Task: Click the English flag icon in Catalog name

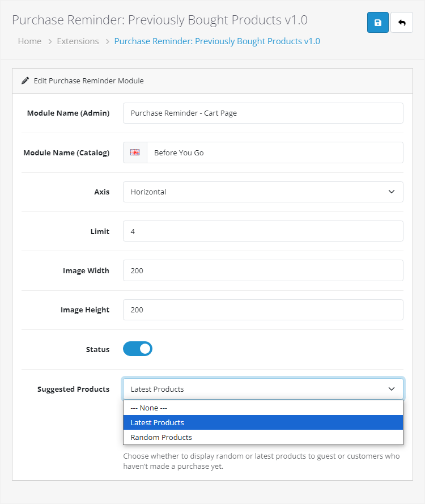Action: (x=135, y=153)
